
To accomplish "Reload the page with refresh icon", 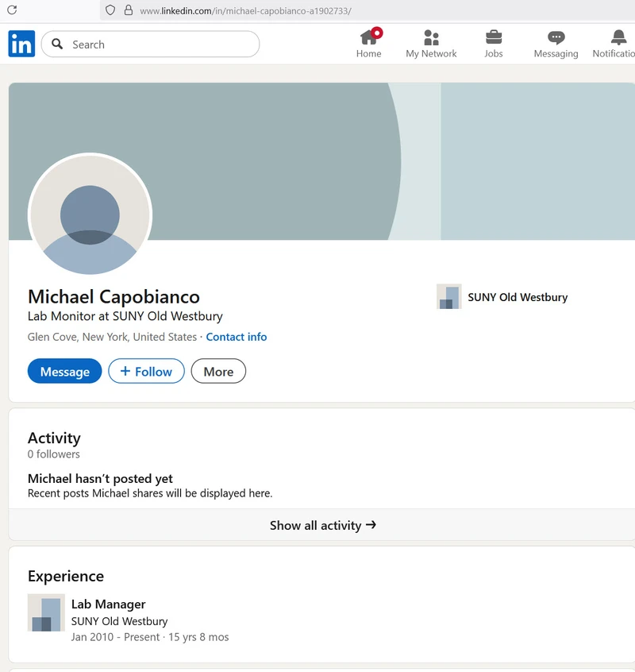I will (x=12, y=10).
